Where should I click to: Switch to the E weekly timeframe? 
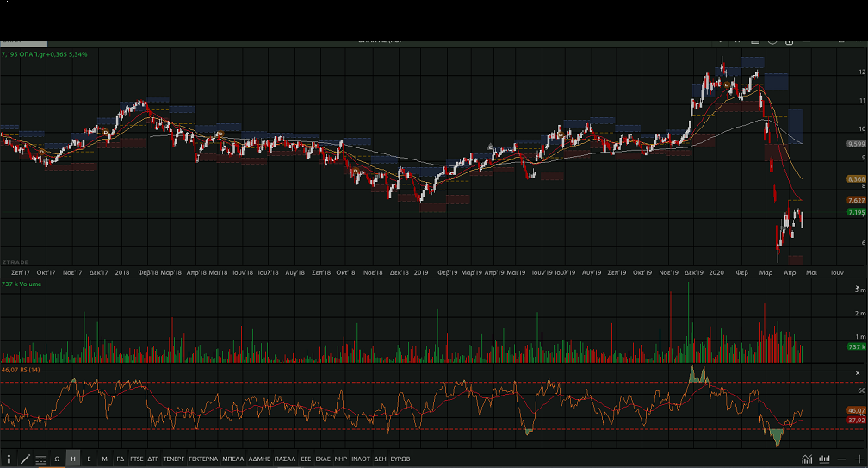89,459
